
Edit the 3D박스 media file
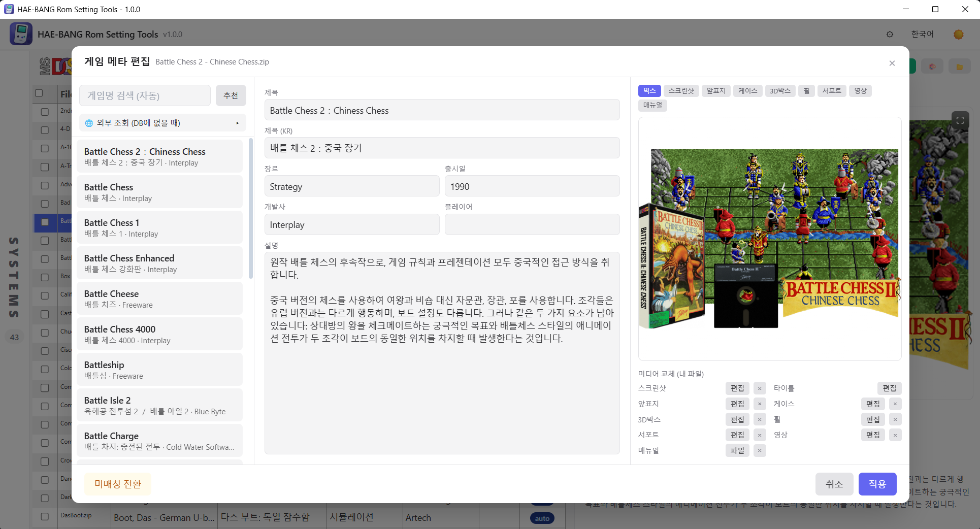coord(737,420)
